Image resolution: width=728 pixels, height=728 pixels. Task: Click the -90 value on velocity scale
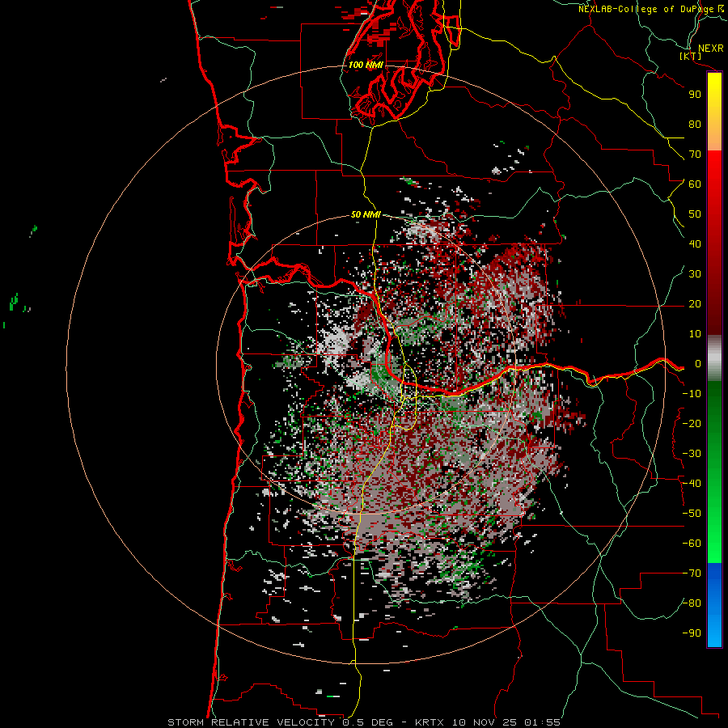pyautogui.click(x=692, y=633)
